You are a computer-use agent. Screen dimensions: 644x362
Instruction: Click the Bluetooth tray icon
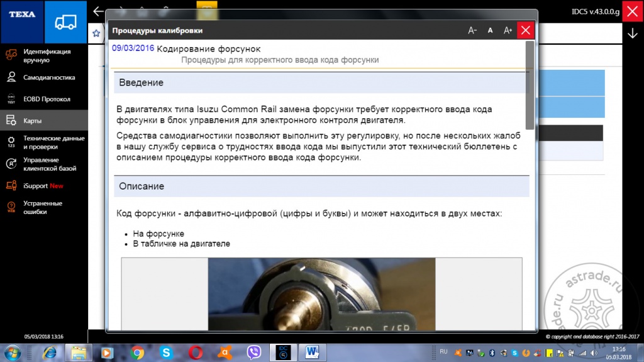(492, 353)
